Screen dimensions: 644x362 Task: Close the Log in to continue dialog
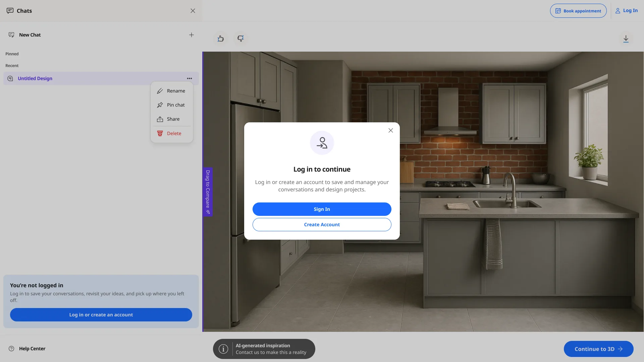[391, 130]
